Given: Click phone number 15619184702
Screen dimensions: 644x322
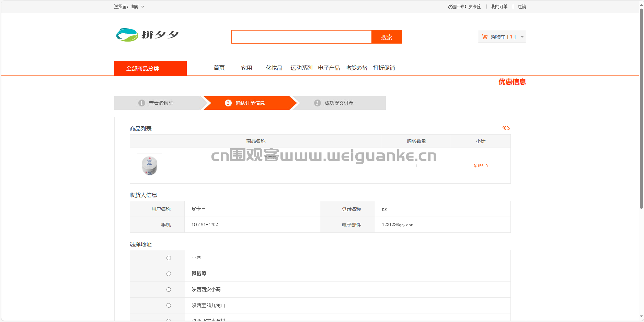Looking at the screenshot, I should pos(205,225).
